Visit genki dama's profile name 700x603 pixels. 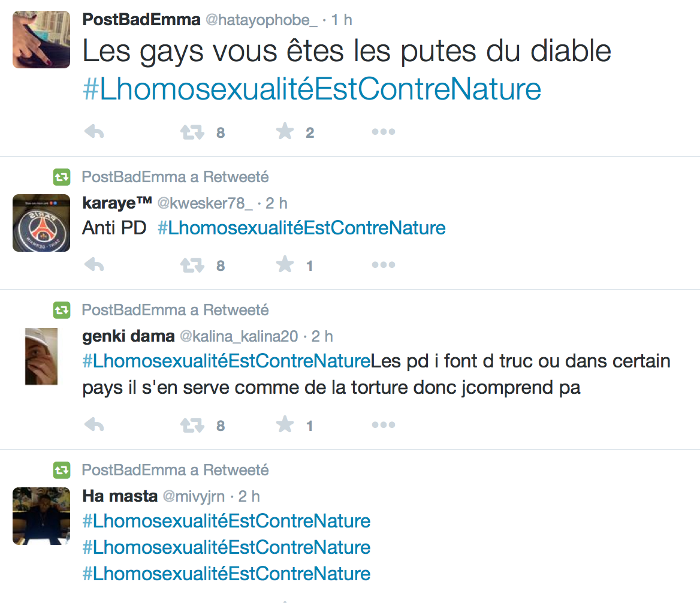[128, 337]
